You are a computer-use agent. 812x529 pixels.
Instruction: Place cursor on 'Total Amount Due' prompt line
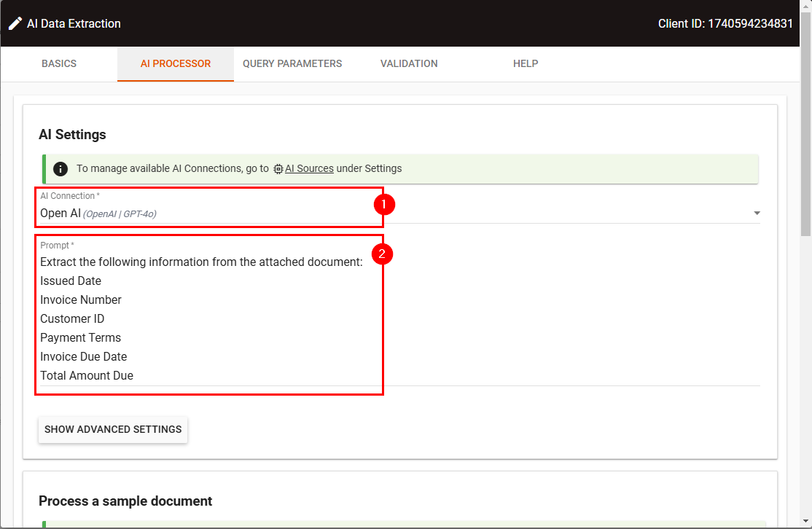coord(87,376)
